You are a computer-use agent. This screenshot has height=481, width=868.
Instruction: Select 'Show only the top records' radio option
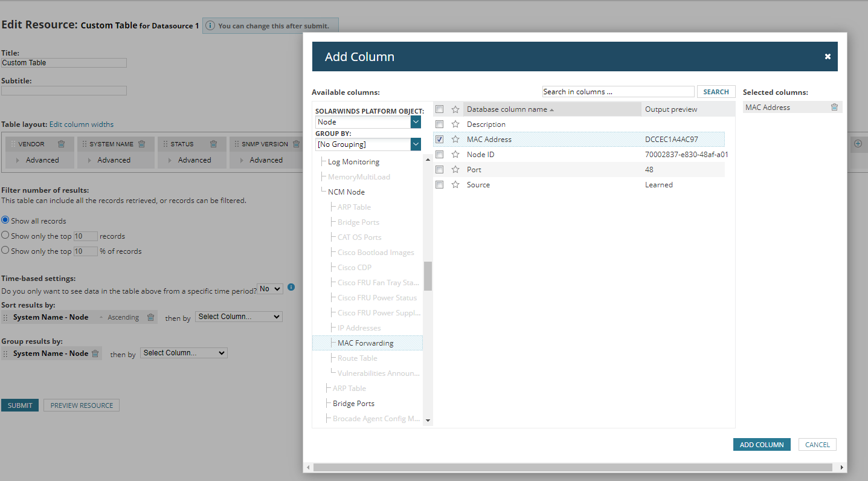tap(5, 236)
